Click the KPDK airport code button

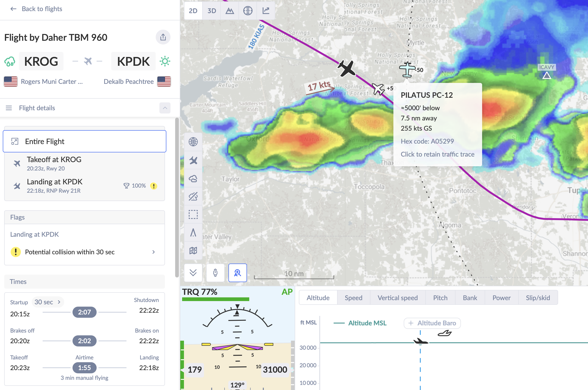click(133, 61)
